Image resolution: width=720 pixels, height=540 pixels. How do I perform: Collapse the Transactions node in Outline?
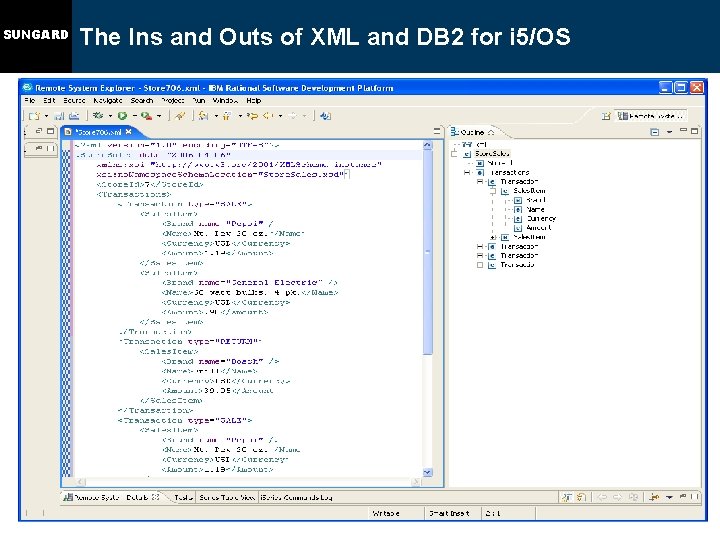pos(467,173)
